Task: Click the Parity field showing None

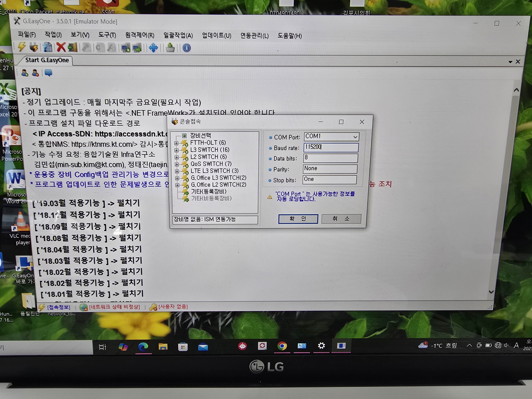Action: (330, 169)
